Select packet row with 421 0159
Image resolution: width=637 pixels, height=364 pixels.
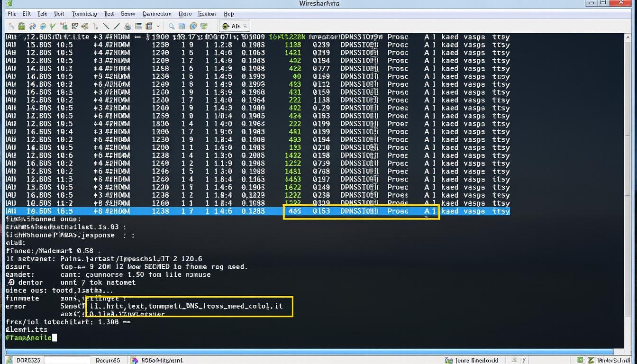(257, 92)
